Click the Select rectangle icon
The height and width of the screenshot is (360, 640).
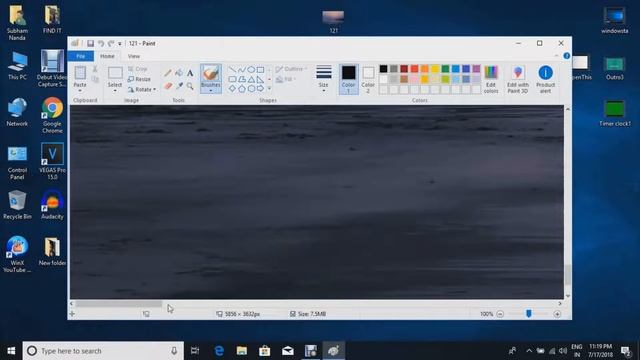[115, 73]
